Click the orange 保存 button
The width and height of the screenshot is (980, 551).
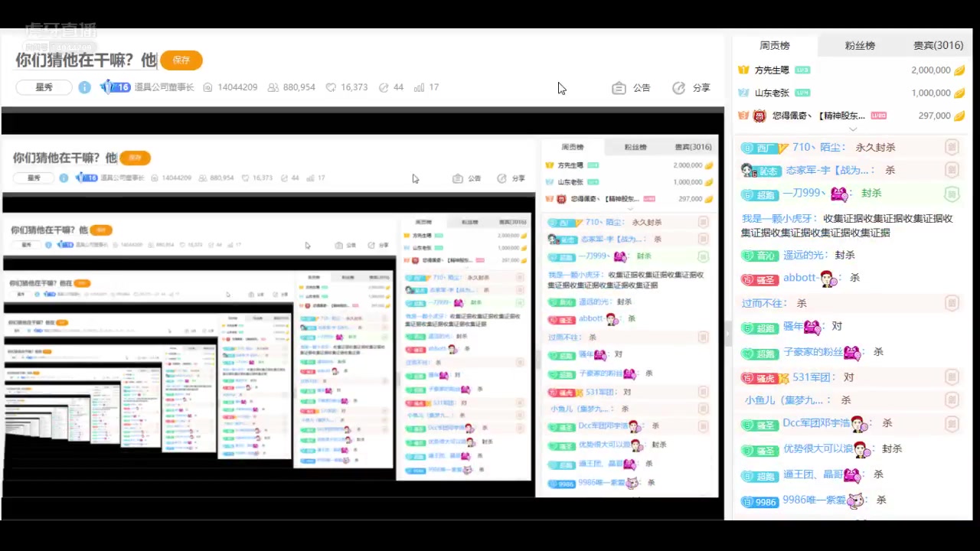[181, 60]
